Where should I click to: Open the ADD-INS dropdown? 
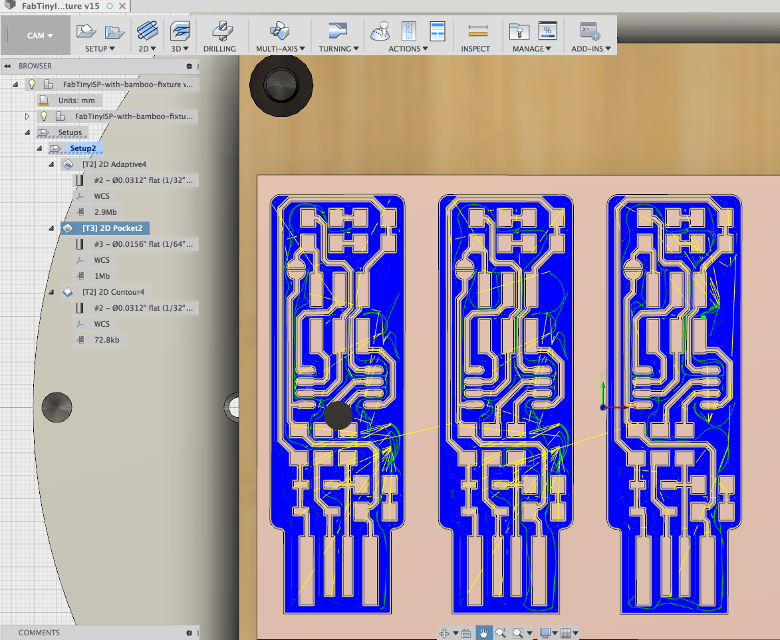tap(591, 49)
